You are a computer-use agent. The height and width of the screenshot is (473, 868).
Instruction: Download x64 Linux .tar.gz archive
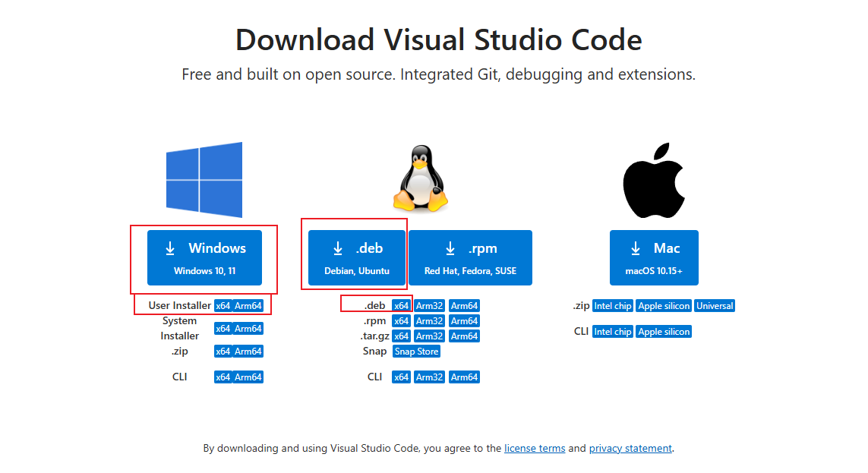tap(401, 336)
